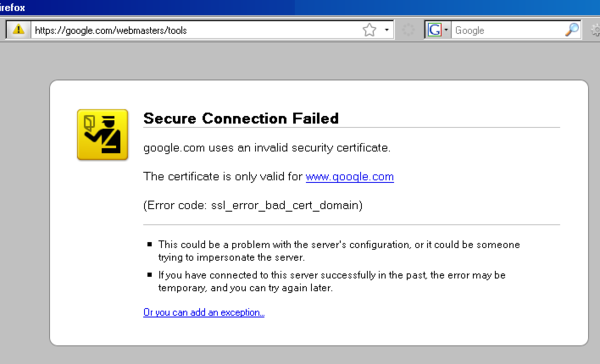Screen dimensions: 600x364
Task: Click the magnifying glass search icon
Action: pyautogui.click(x=572, y=30)
